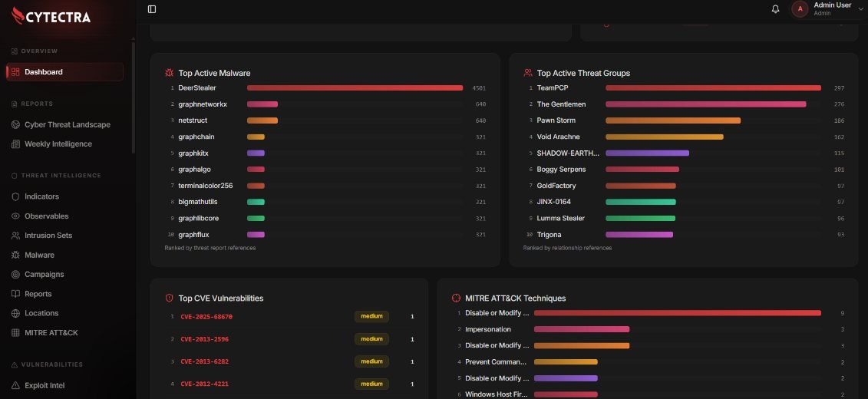This screenshot has height=399, width=868.
Task: Click the Top Active Threat Groups icon
Action: tap(528, 72)
